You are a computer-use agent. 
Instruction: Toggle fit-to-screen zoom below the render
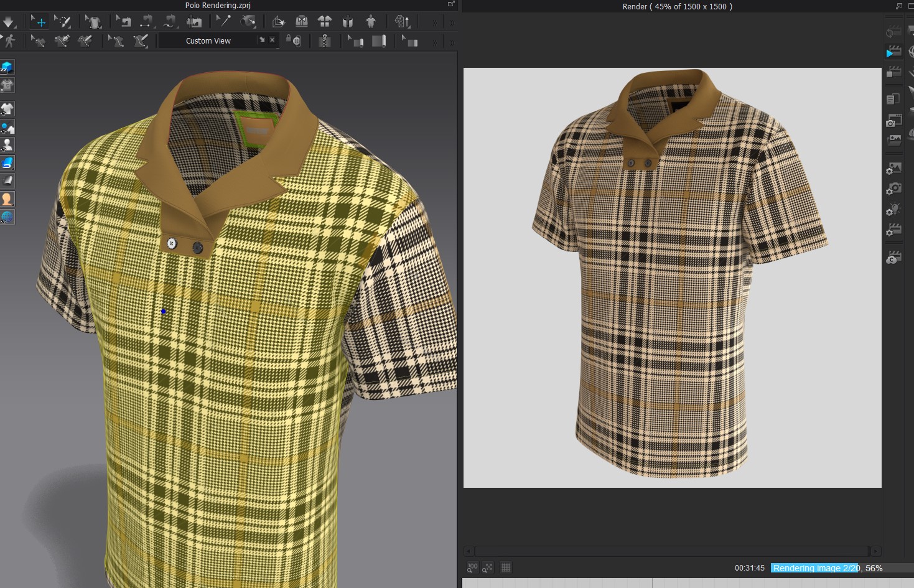pyautogui.click(x=487, y=567)
